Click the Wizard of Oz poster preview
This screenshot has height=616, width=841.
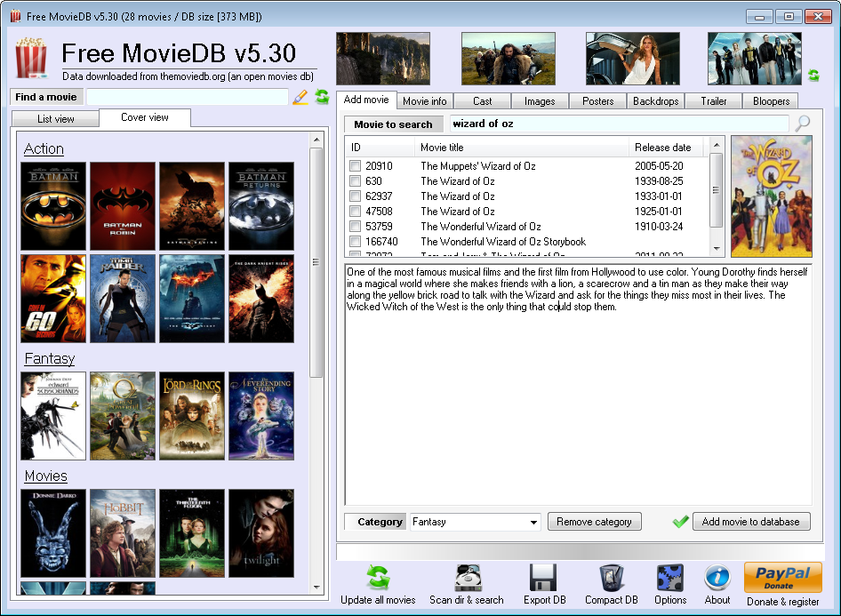coord(772,196)
